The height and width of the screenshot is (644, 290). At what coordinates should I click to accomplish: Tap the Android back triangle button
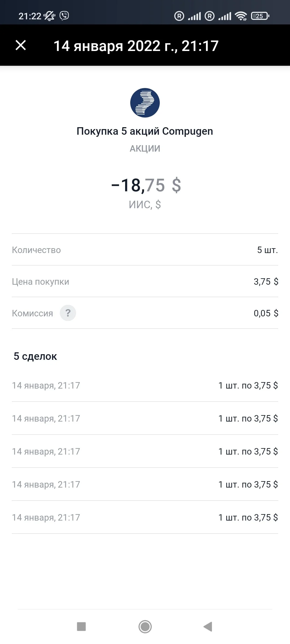point(208,627)
